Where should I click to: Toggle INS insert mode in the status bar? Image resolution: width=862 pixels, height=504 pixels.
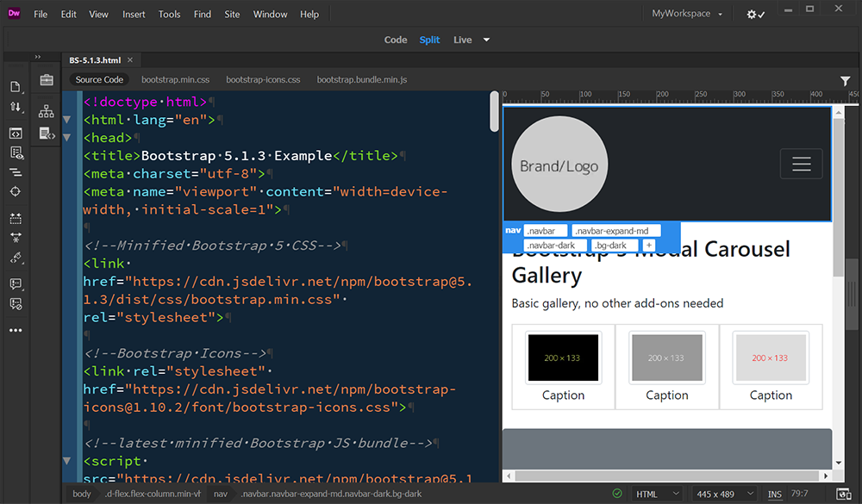click(x=774, y=494)
